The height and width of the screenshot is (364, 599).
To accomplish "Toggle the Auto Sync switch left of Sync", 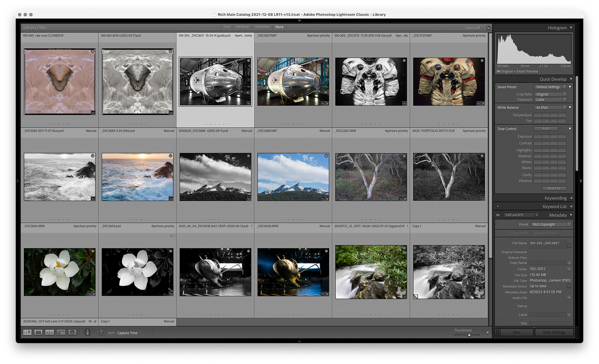I will click(x=497, y=332).
